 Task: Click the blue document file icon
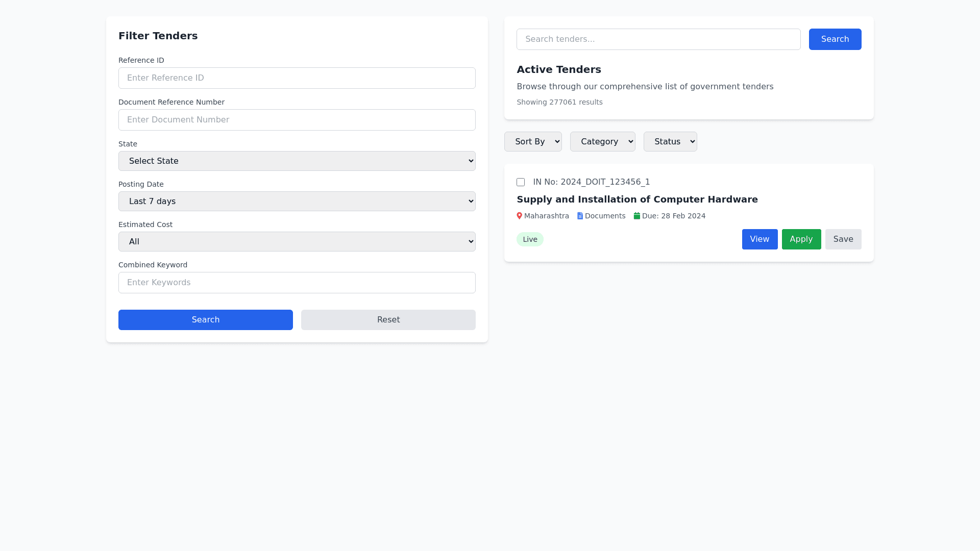[x=580, y=216]
